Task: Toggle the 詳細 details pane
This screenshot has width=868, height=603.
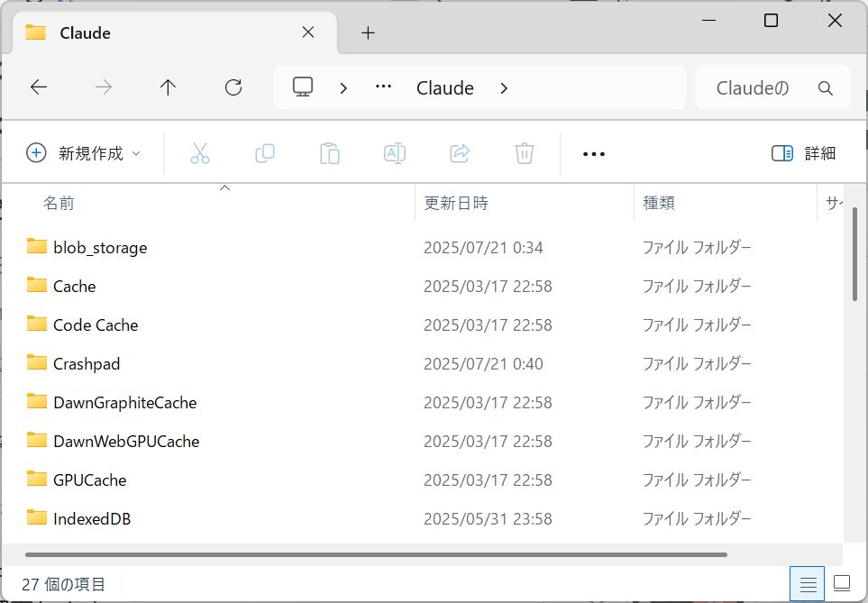Action: [x=804, y=153]
